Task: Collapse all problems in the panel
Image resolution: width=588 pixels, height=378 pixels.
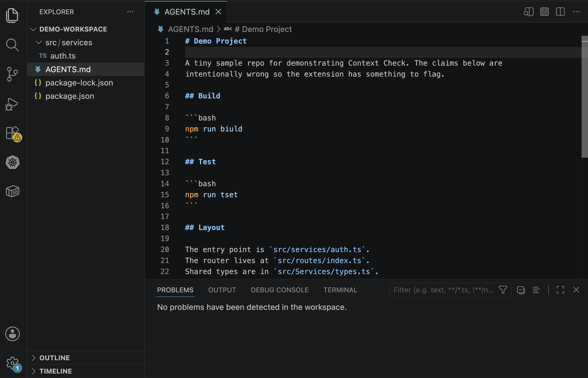Action: tap(521, 290)
